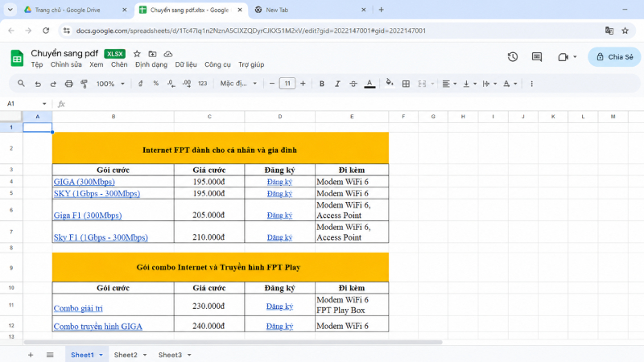644x362 pixels.
Task: Open the Chỉnh sửa menu
Action: click(66, 65)
